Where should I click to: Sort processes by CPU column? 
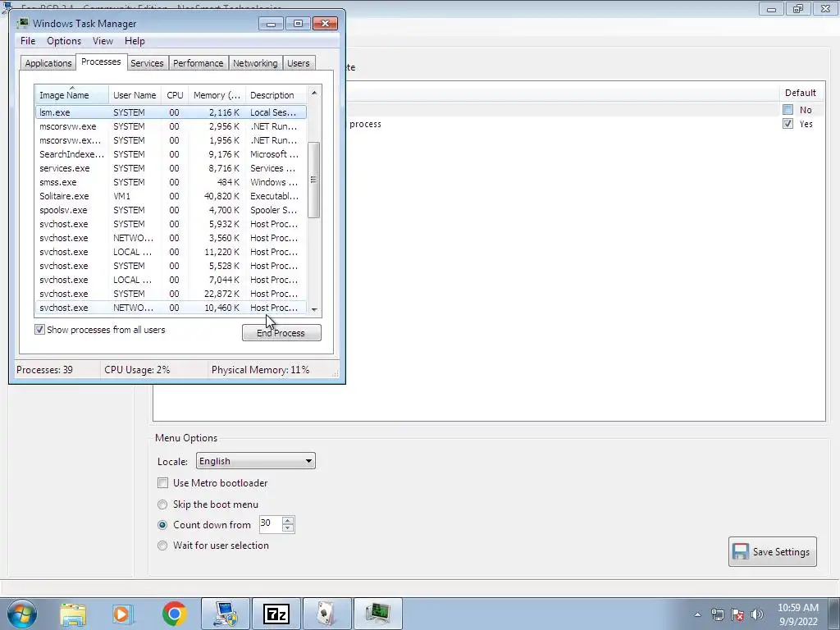click(175, 95)
